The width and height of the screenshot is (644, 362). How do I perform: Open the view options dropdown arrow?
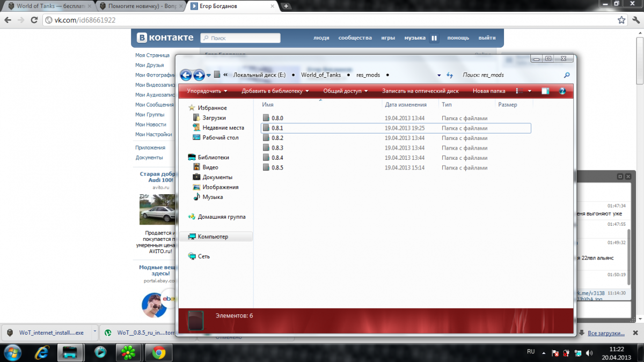pos(530,91)
